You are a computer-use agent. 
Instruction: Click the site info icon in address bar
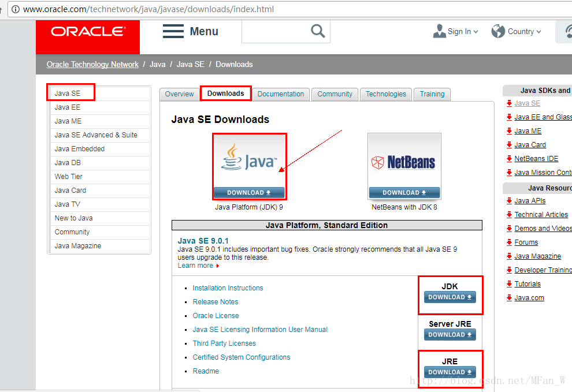pos(16,9)
